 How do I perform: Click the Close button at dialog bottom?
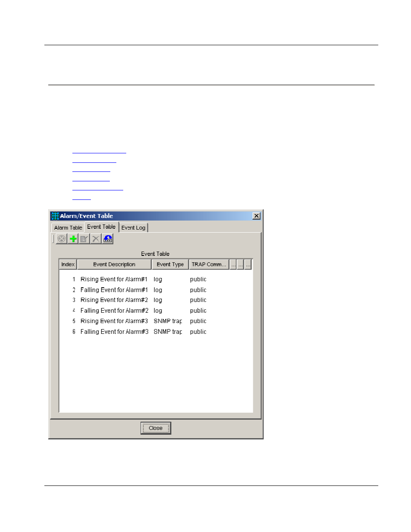coord(156,428)
